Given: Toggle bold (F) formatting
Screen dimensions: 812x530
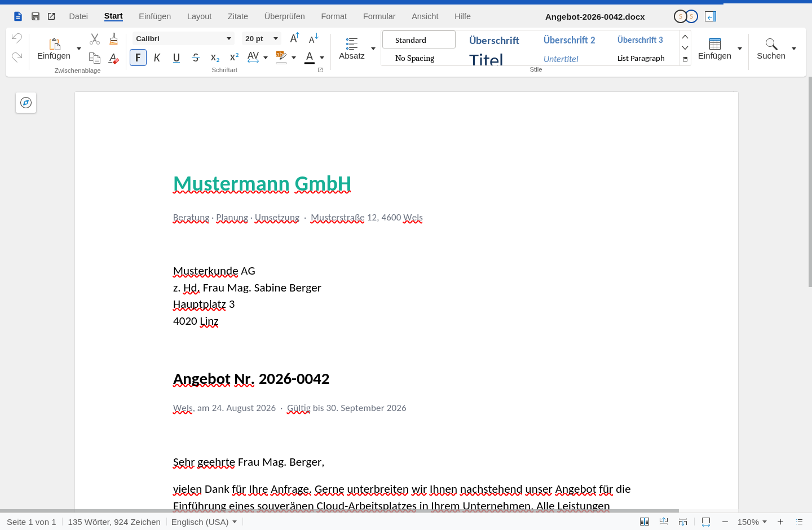Looking at the screenshot, I should coord(138,58).
